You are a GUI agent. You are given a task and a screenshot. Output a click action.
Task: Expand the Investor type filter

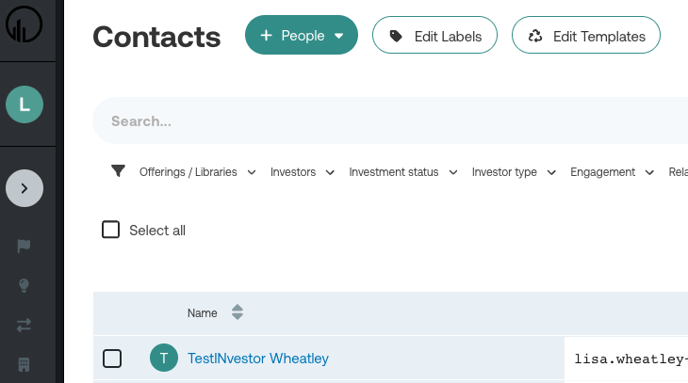click(x=514, y=172)
